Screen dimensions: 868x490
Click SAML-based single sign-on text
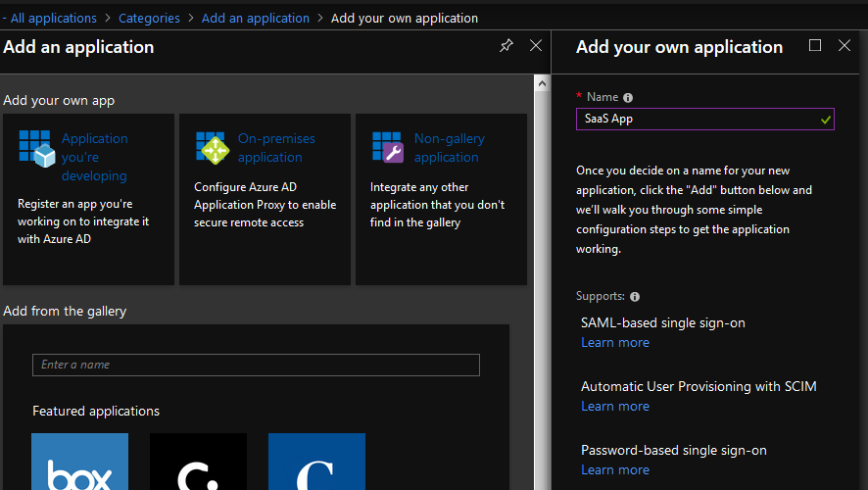click(x=662, y=322)
